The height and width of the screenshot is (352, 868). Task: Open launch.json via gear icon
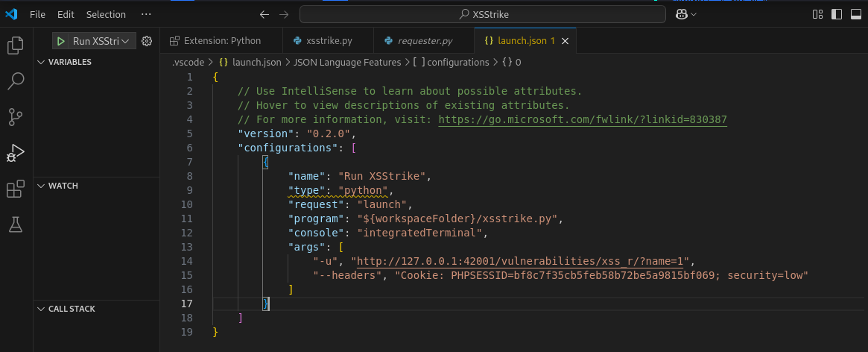(147, 40)
